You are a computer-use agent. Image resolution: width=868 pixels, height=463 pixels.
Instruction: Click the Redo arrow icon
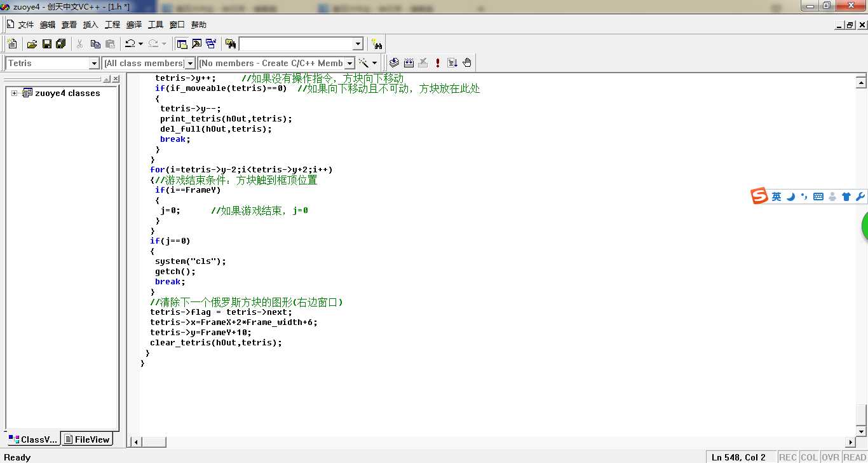pyautogui.click(x=153, y=44)
